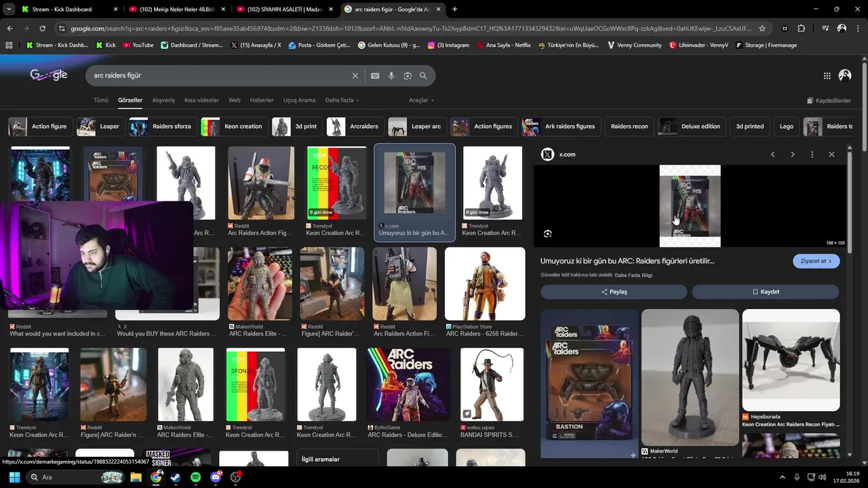
Task: Select the Leaper filter chip
Action: 100,127
